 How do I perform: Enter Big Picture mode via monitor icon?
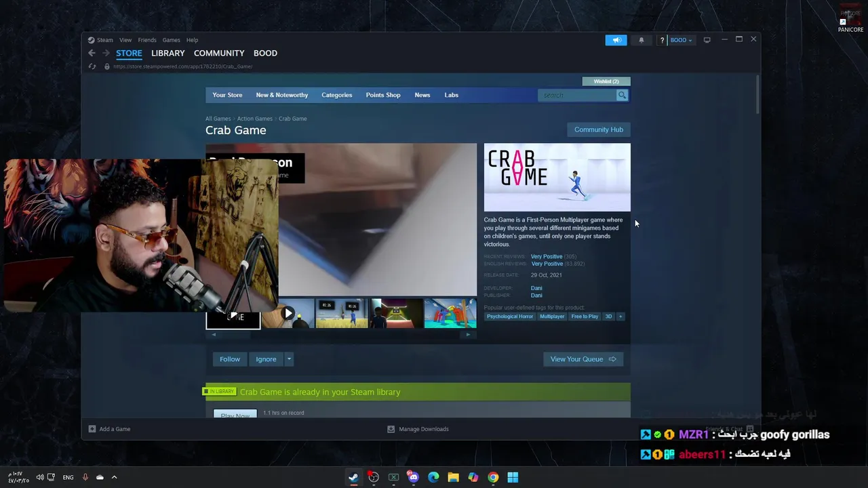[x=707, y=40]
